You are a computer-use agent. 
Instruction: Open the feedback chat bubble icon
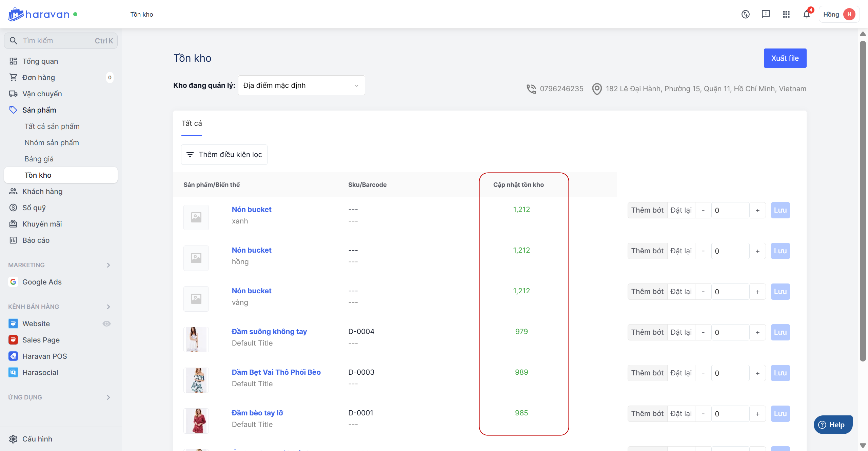click(766, 14)
